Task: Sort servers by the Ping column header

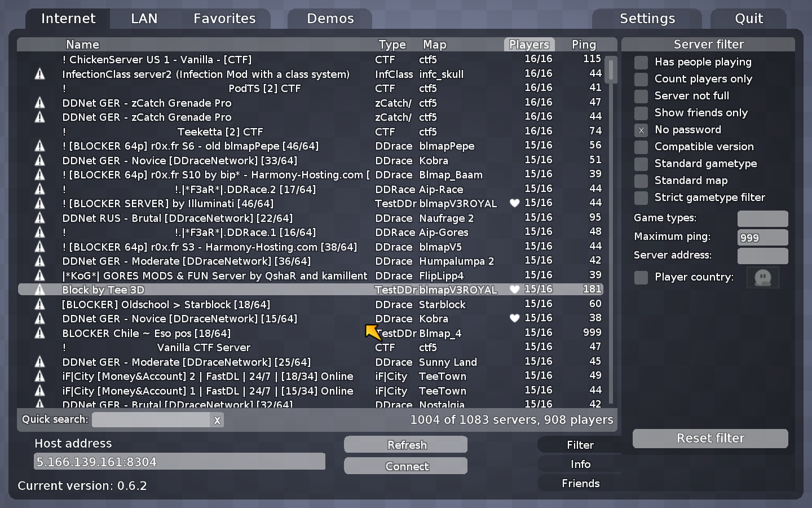Action: point(584,45)
